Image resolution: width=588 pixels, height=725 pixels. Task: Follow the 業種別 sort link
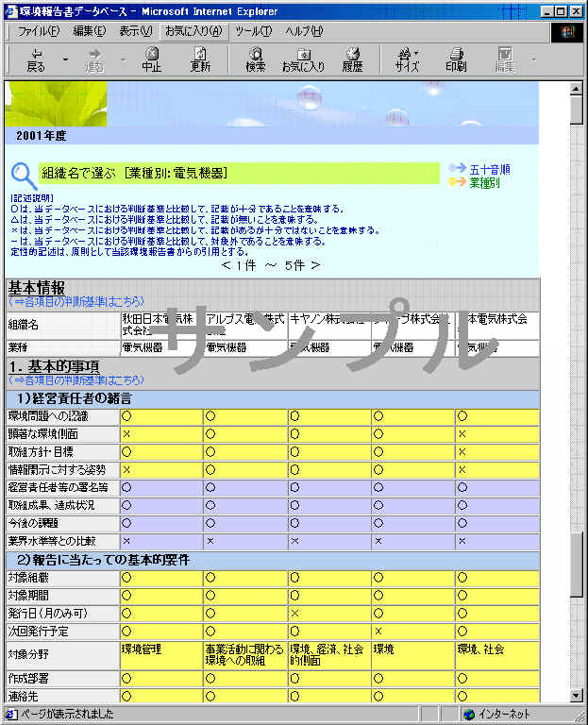coord(484,183)
